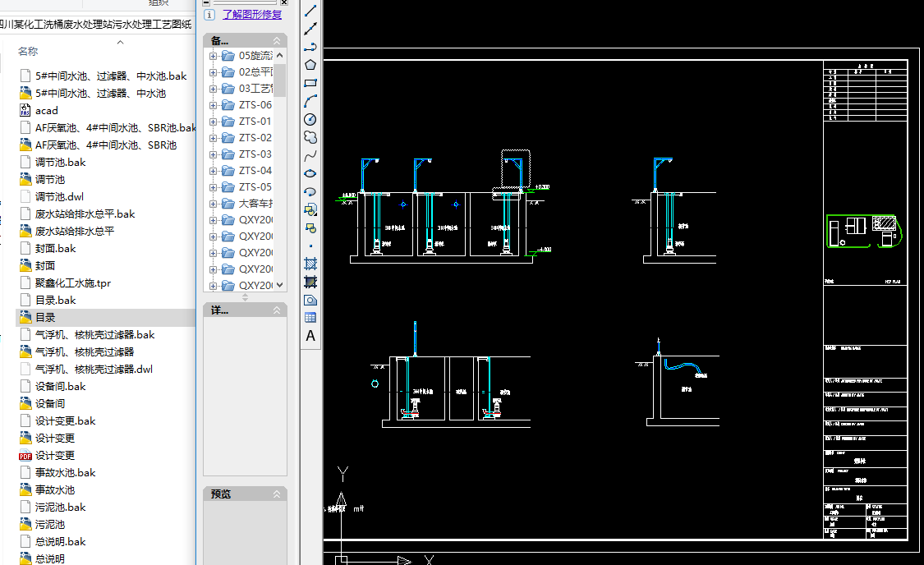The image size is (924, 565).
Task: Select the 目录 drawing file in Explorer
Action: point(45,318)
